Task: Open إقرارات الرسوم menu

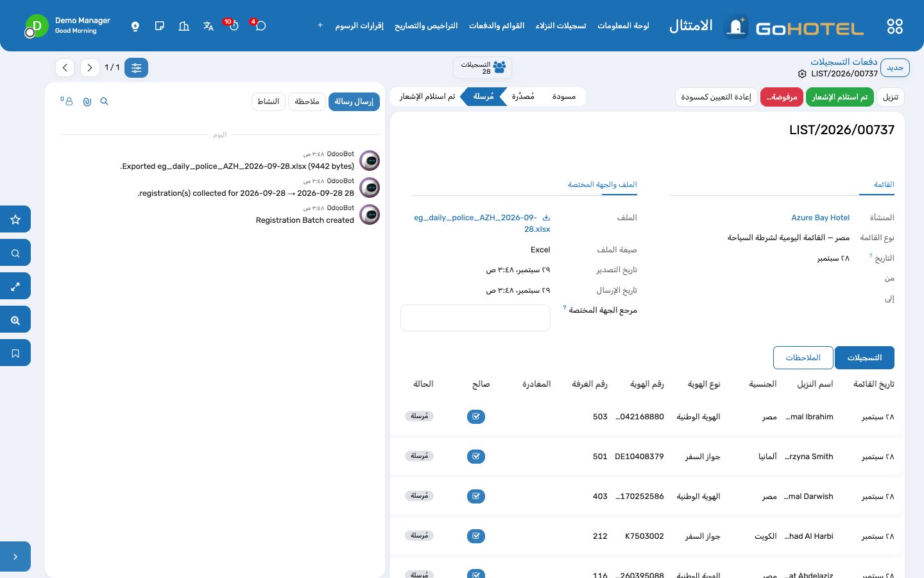Action: (x=359, y=26)
